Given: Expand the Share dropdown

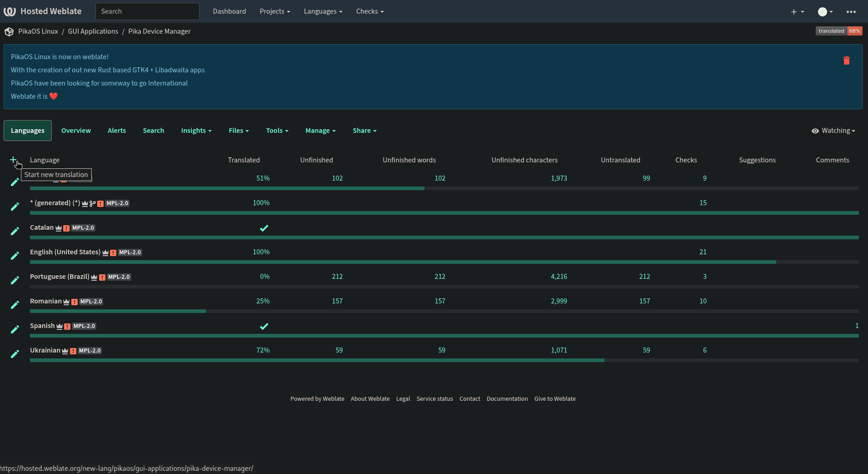Looking at the screenshot, I should (364, 131).
